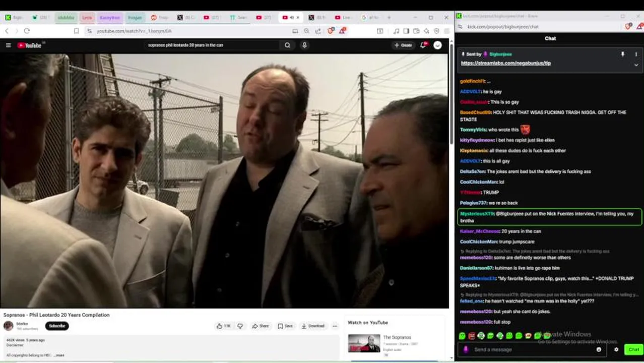Viewport: 644px width, 363px height.
Task: Save the video to a playlist
Action: (285, 326)
